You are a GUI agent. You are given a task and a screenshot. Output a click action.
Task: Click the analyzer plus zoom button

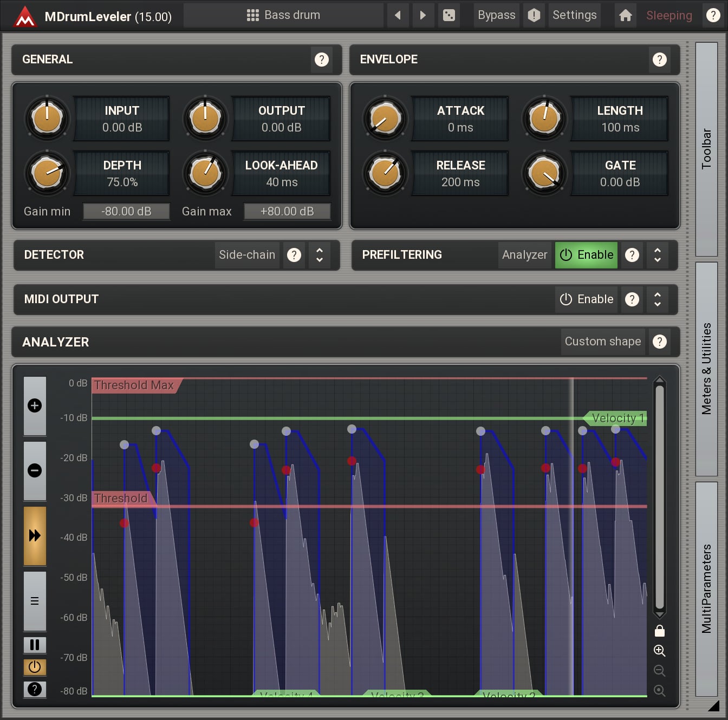coord(35,405)
